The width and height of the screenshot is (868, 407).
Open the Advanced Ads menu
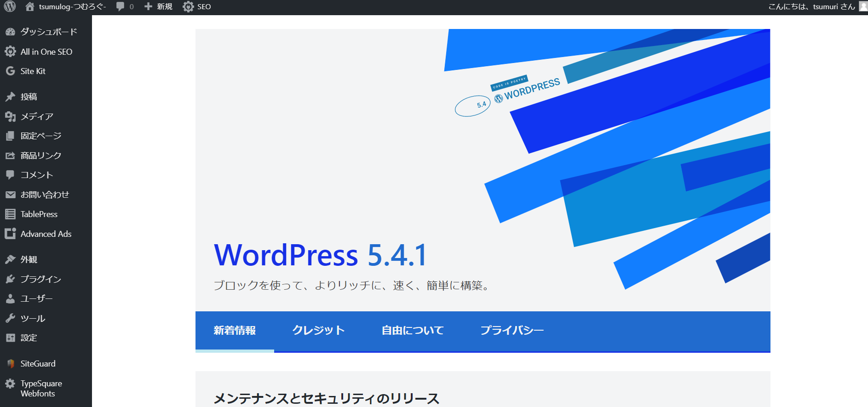coord(46,234)
